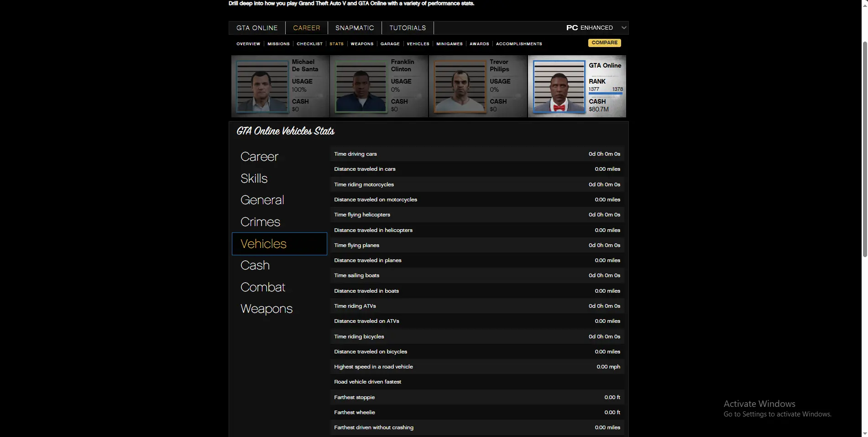Navigate to the Garage section
The image size is (868, 437).
[x=390, y=44]
